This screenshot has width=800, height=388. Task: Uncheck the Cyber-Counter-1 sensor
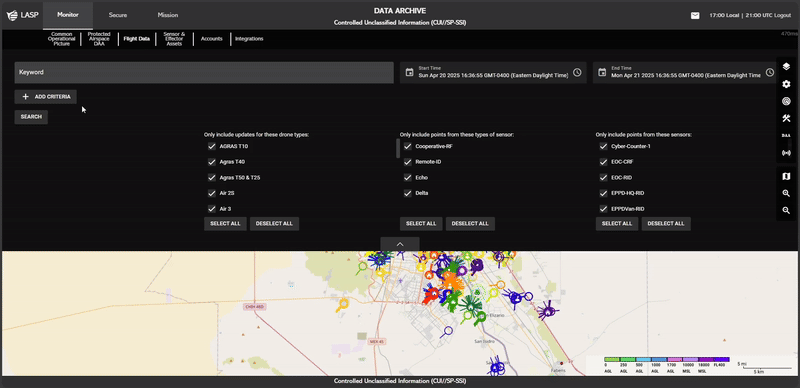tap(604, 147)
